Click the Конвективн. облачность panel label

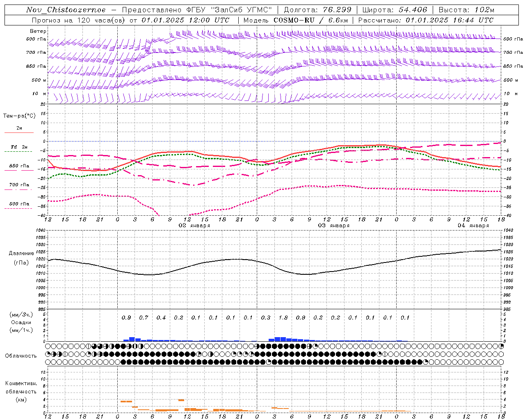click(x=21, y=388)
